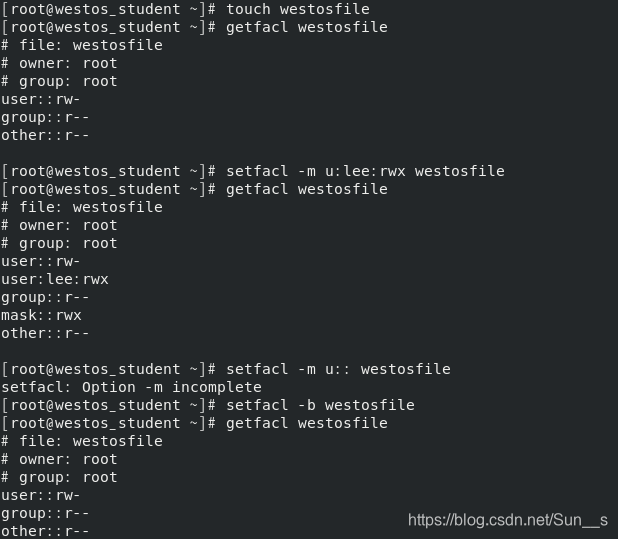The width and height of the screenshot is (618, 539).
Task: Click the 'setfacl -m u:: westosfile' command
Action: (x=339, y=369)
